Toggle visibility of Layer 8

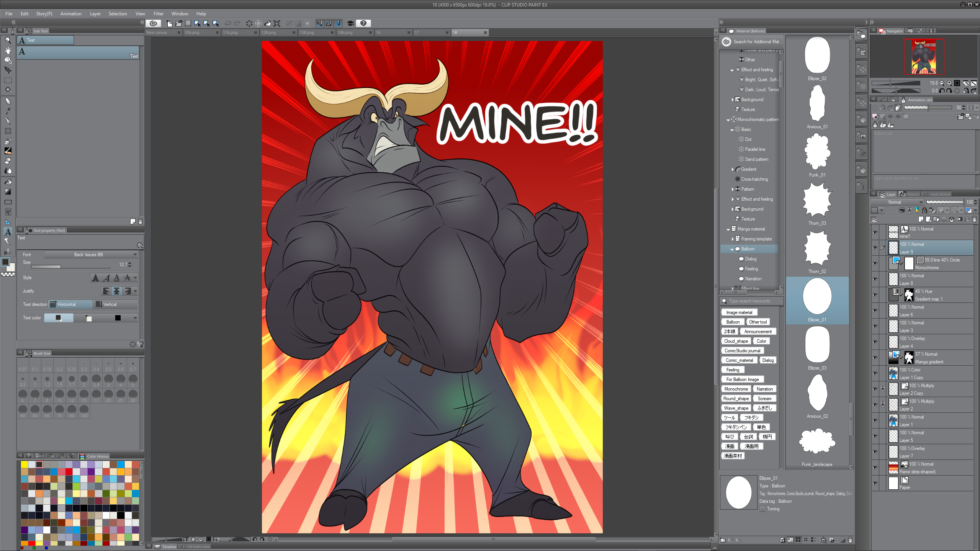pos(875,279)
